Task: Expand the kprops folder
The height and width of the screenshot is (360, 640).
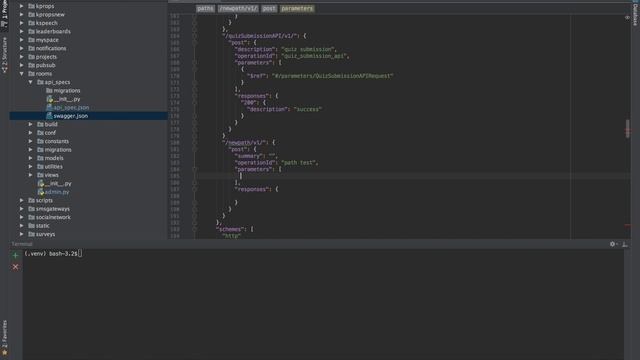Action: (22, 6)
